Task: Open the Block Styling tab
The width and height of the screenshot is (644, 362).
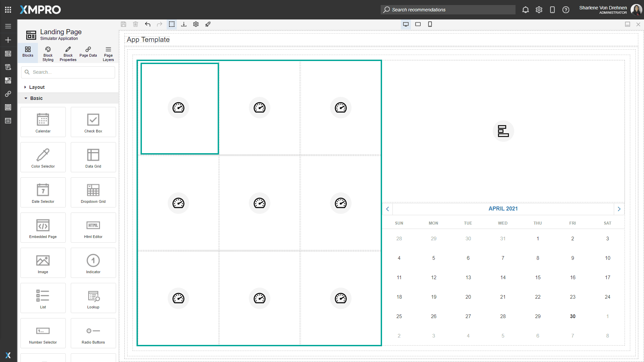Action: point(48,54)
